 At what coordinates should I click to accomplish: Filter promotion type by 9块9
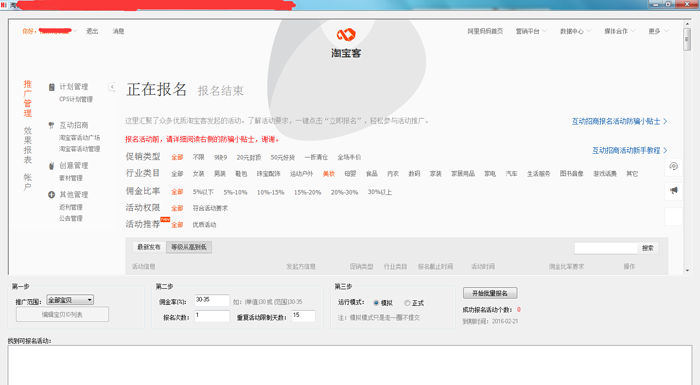click(x=221, y=157)
